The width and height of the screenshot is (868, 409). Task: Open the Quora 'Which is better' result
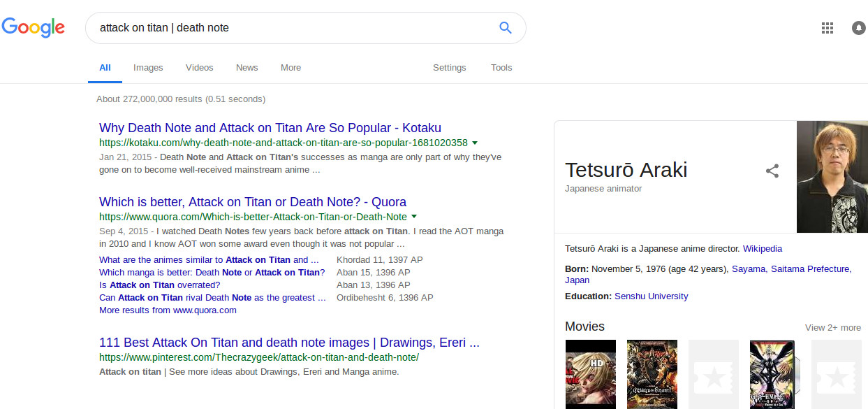253,202
